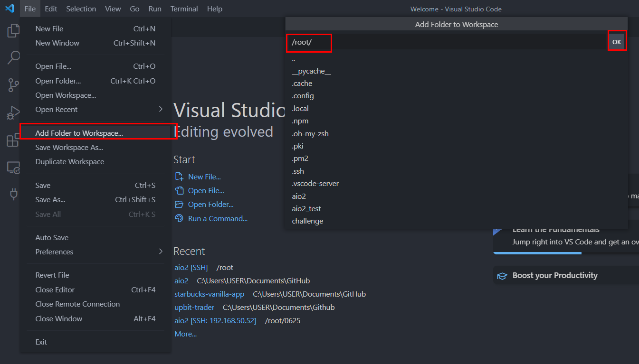Click the Open File... link under Start

(x=206, y=190)
